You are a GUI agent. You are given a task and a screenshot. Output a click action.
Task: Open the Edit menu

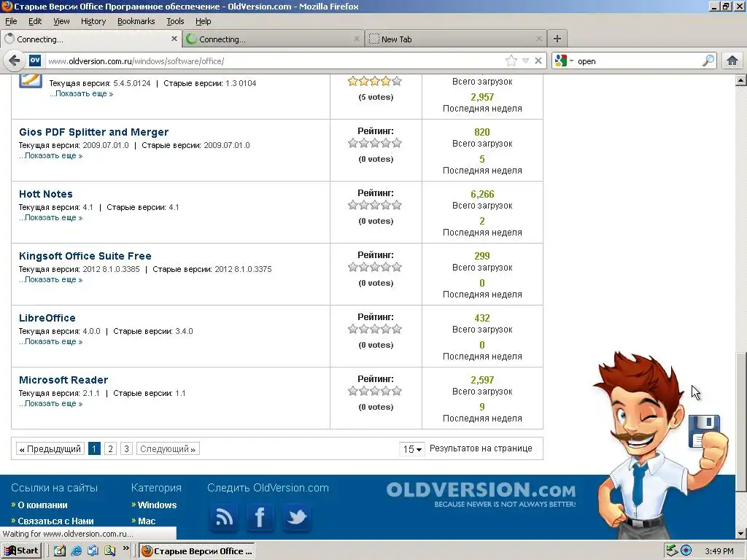click(x=35, y=21)
